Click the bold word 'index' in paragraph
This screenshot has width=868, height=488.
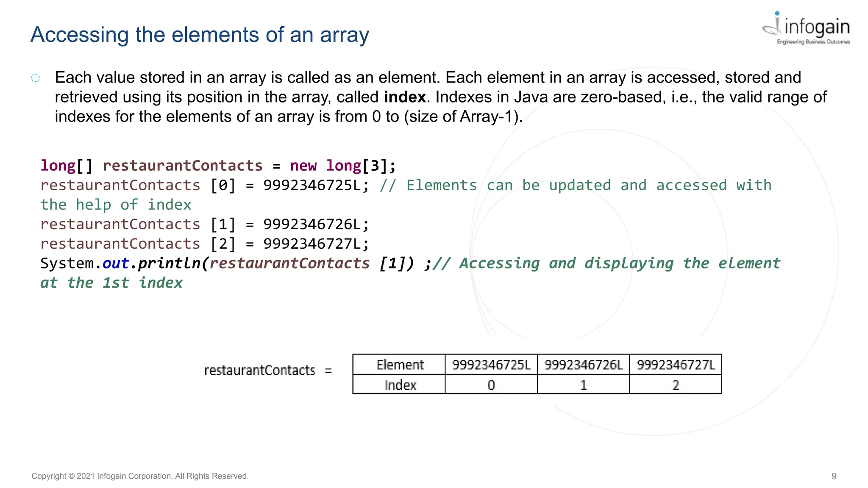404,97
